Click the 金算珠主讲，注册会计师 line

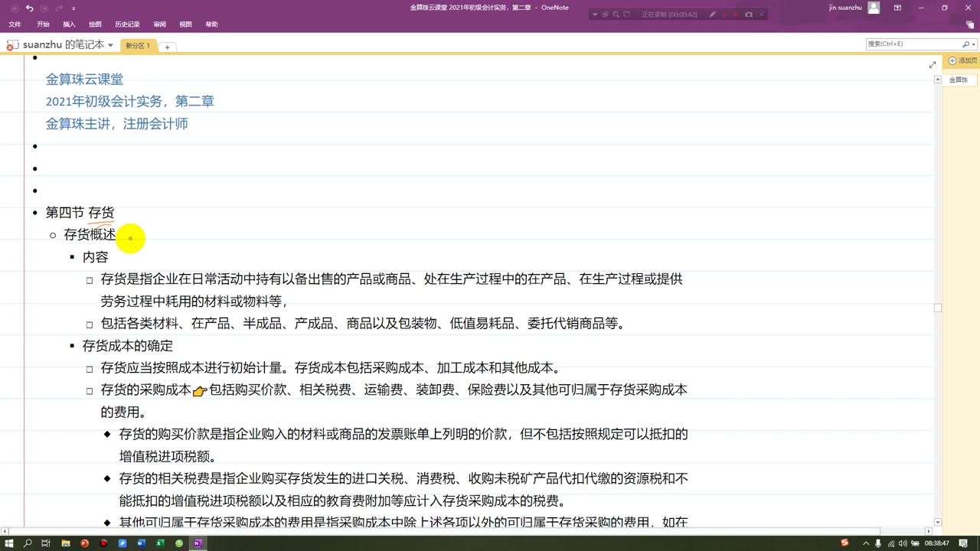[x=116, y=123]
